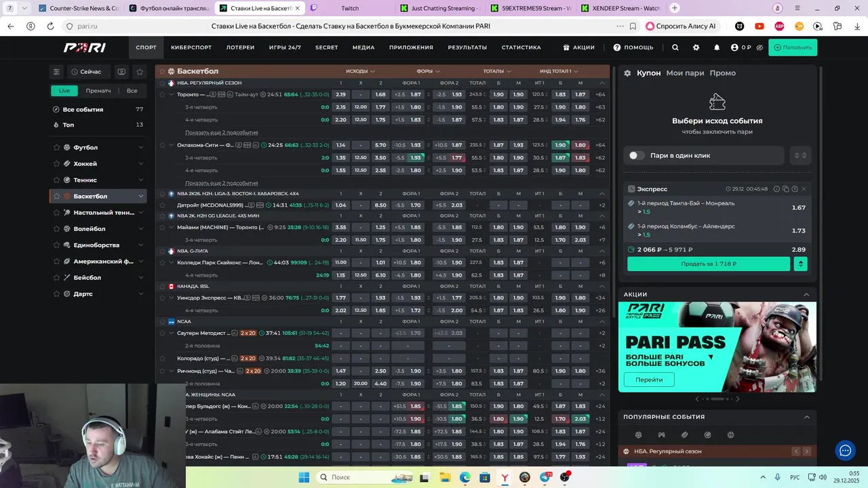Show next popular НБА event with right arrow
This screenshot has width=868, height=488.
pyautogui.click(x=806, y=451)
